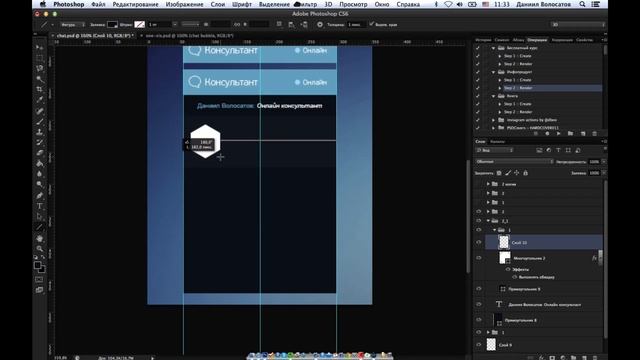Collapse the Инфопродукт action set
The image size is (640, 360).
tap(493, 72)
